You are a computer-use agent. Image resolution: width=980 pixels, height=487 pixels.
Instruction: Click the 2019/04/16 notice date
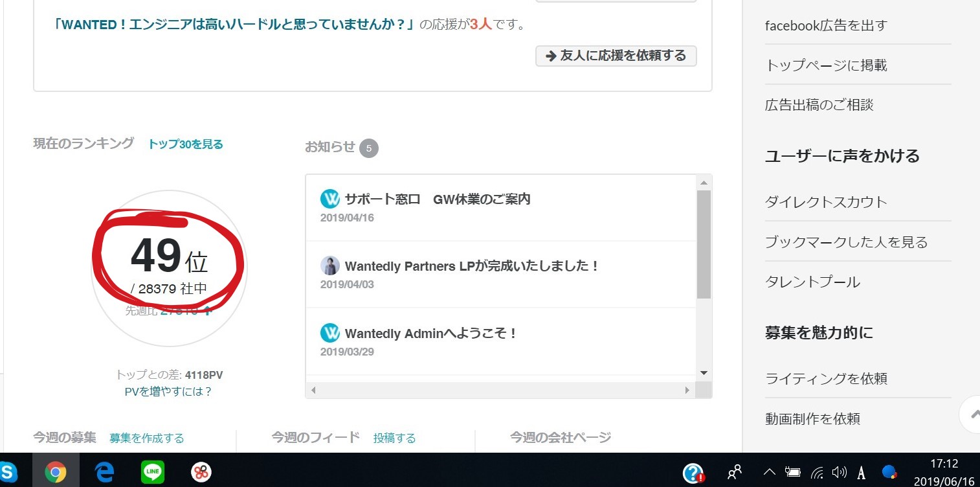point(347,218)
